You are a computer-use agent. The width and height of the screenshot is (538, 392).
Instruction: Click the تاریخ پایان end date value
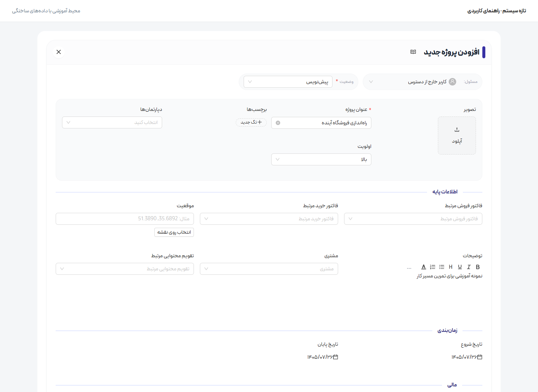[x=320, y=357]
